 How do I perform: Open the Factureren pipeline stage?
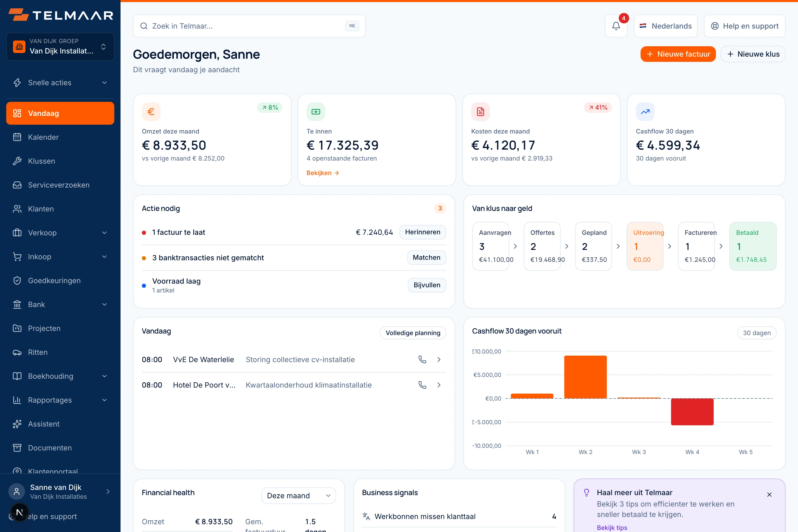(x=696, y=246)
